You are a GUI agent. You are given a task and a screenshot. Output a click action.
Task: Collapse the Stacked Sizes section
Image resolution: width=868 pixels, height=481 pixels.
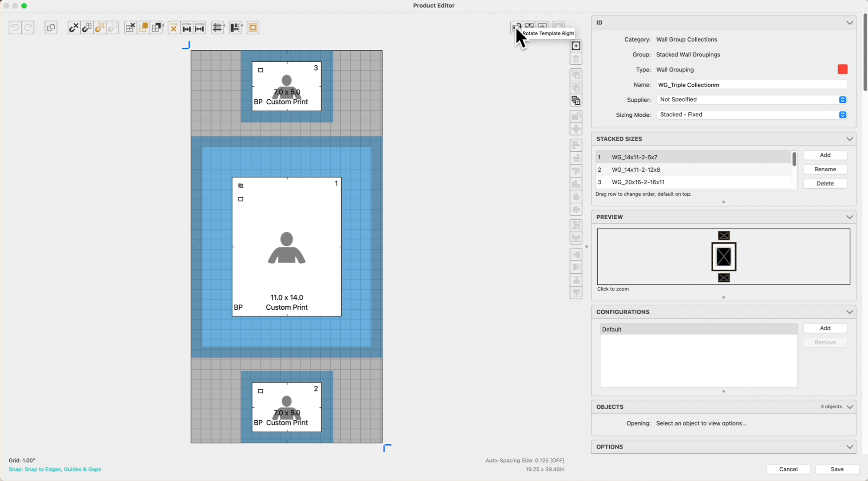849,139
